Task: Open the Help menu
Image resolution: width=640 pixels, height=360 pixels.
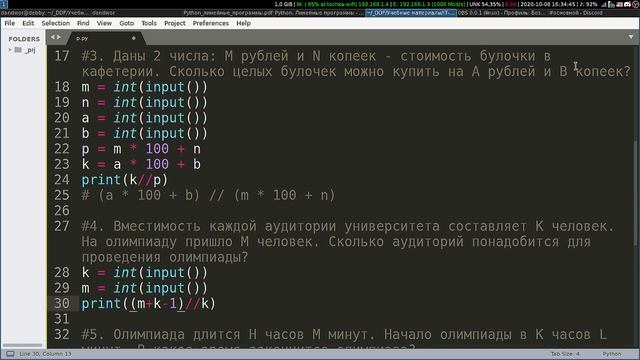Action: coord(243,23)
